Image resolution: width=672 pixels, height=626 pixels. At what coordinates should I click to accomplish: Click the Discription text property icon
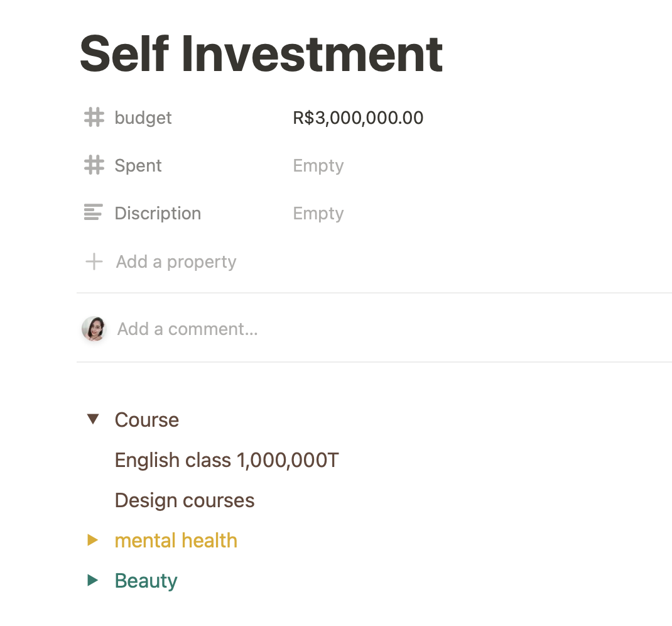point(93,213)
